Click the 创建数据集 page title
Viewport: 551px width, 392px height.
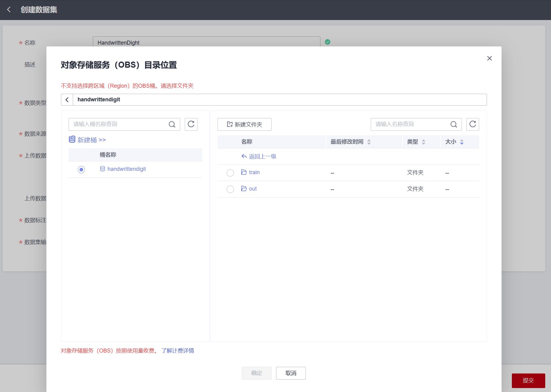tap(39, 10)
